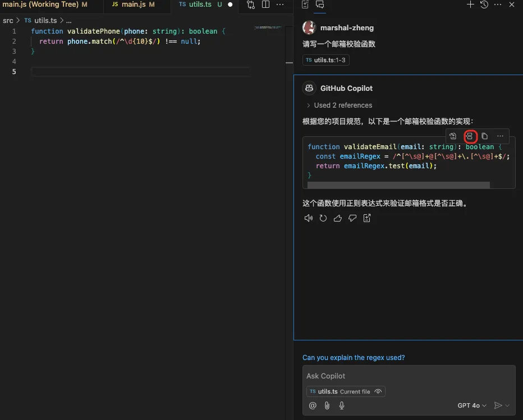Expand the Used 2 references section
This screenshot has height=420, width=523.
pos(339,105)
